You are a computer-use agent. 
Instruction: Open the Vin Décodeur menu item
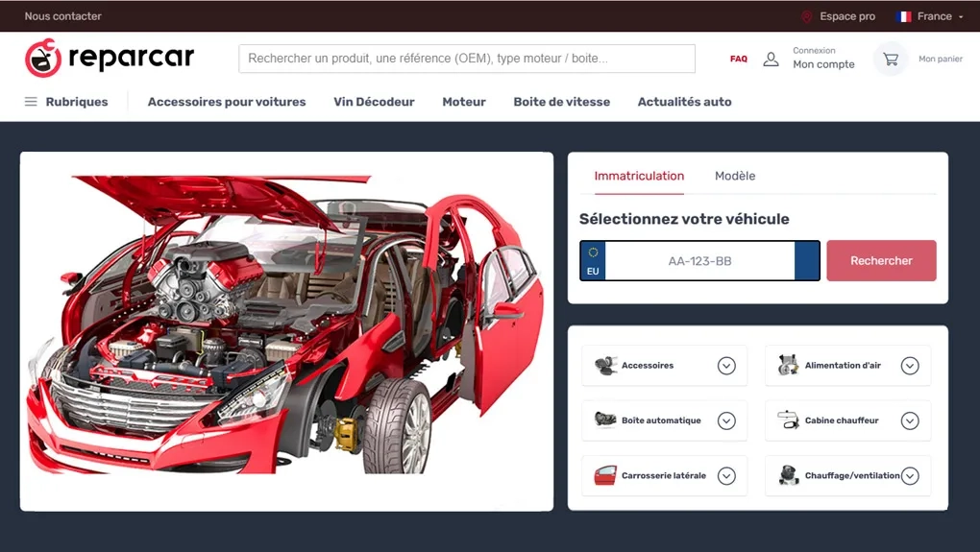tap(374, 102)
